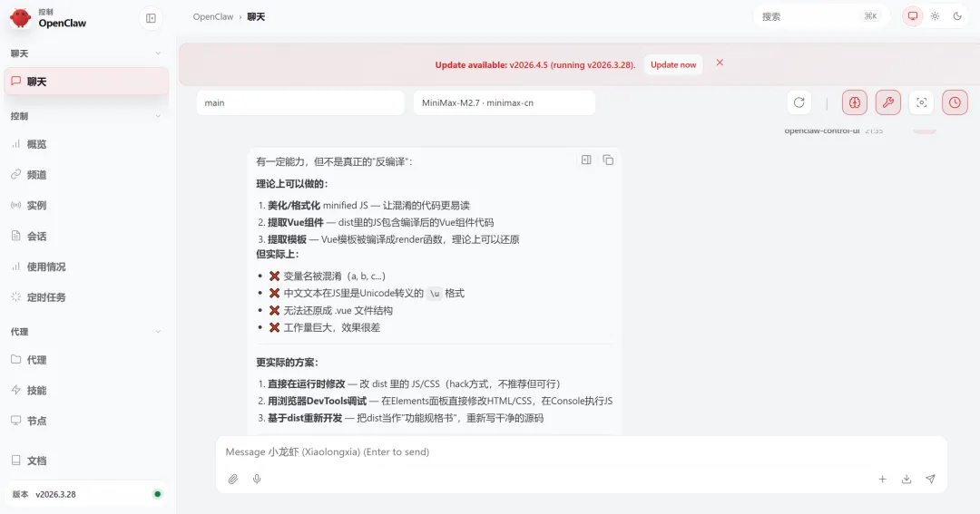Click the 更实际的方案 heading text
Screen dimensions: 980x514
288,363
